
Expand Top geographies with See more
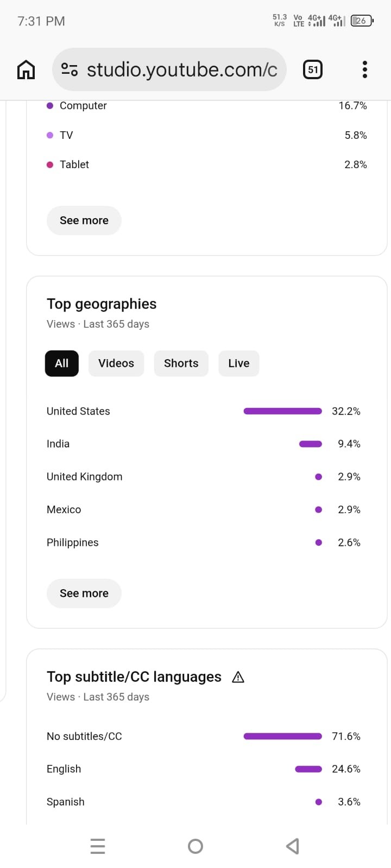84,593
